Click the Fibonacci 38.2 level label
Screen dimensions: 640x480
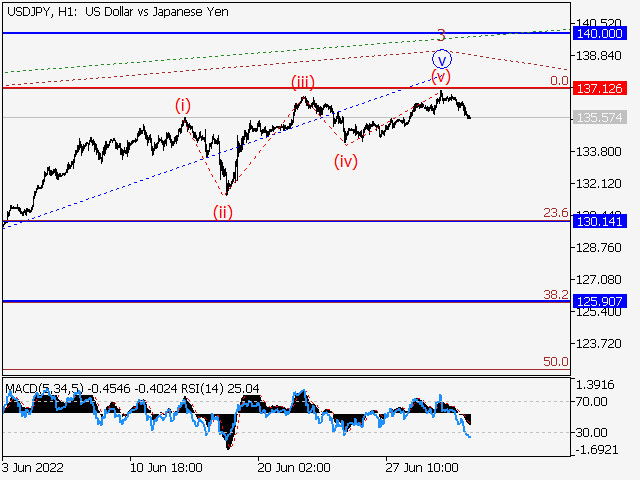[556, 294]
